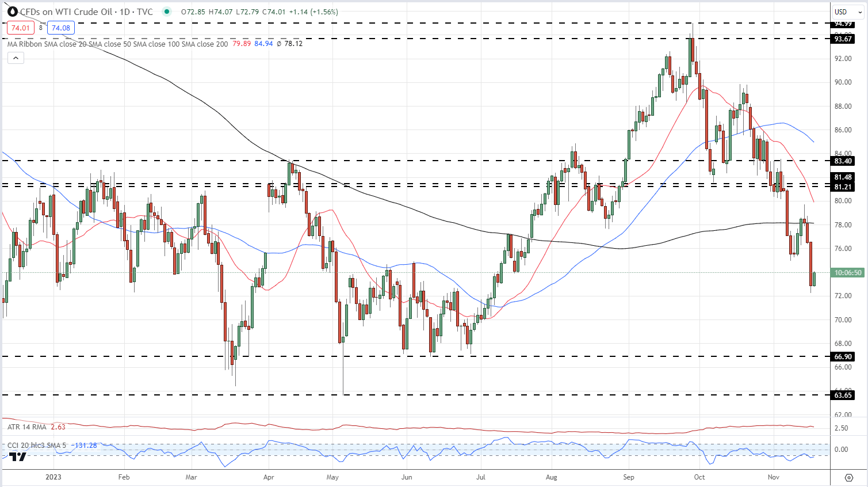The width and height of the screenshot is (868, 487).
Task: Click the black 78.12 SMA value
Action: [x=293, y=44]
